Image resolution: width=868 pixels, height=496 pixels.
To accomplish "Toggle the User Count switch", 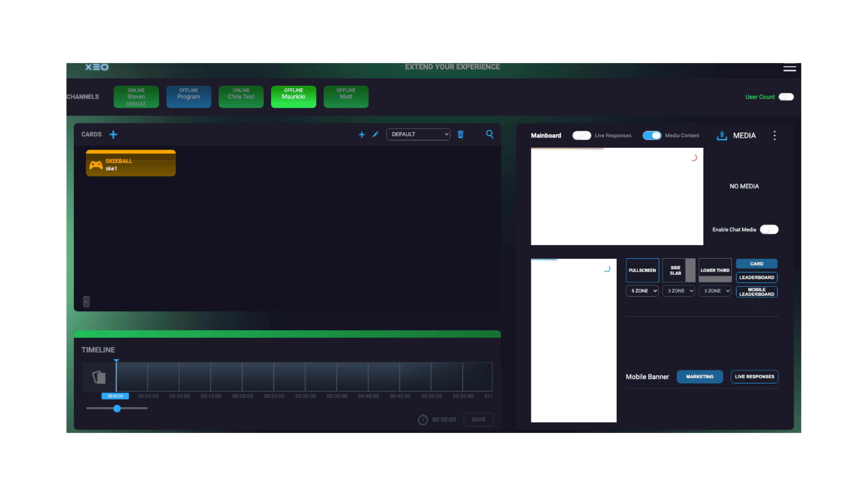I will click(x=786, y=97).
